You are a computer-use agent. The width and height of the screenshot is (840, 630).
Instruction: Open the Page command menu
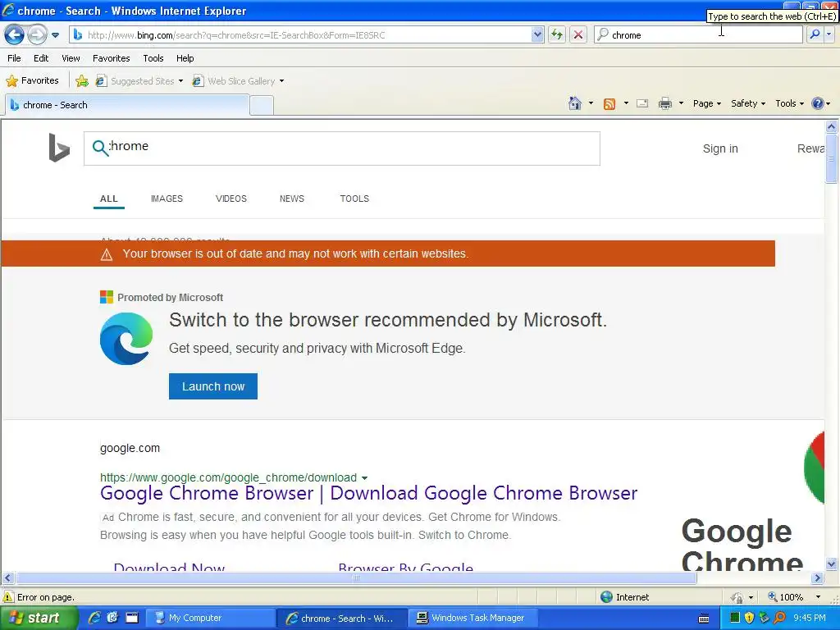pyautogui.click(x=706, y=103)
